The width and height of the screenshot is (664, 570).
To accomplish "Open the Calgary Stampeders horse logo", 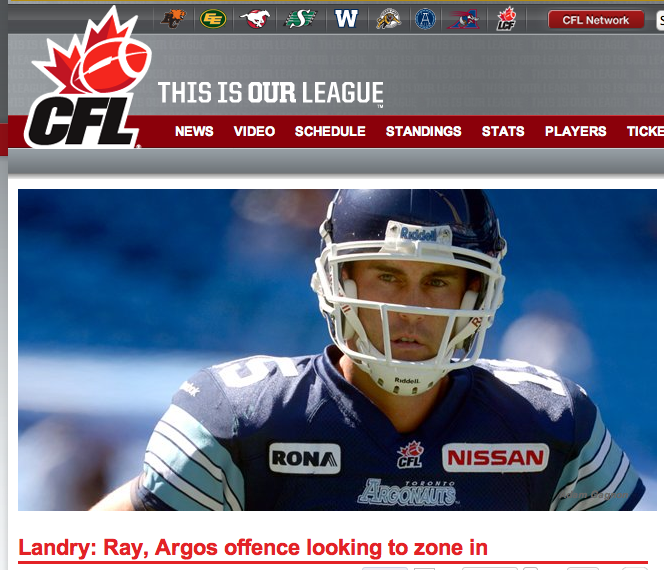I will (255, 19).
